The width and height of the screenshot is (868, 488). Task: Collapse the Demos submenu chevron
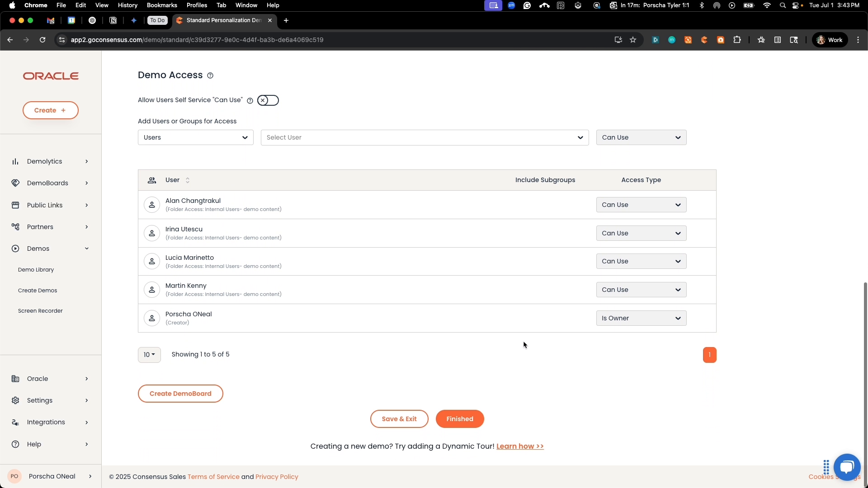[x=86, y=248]
